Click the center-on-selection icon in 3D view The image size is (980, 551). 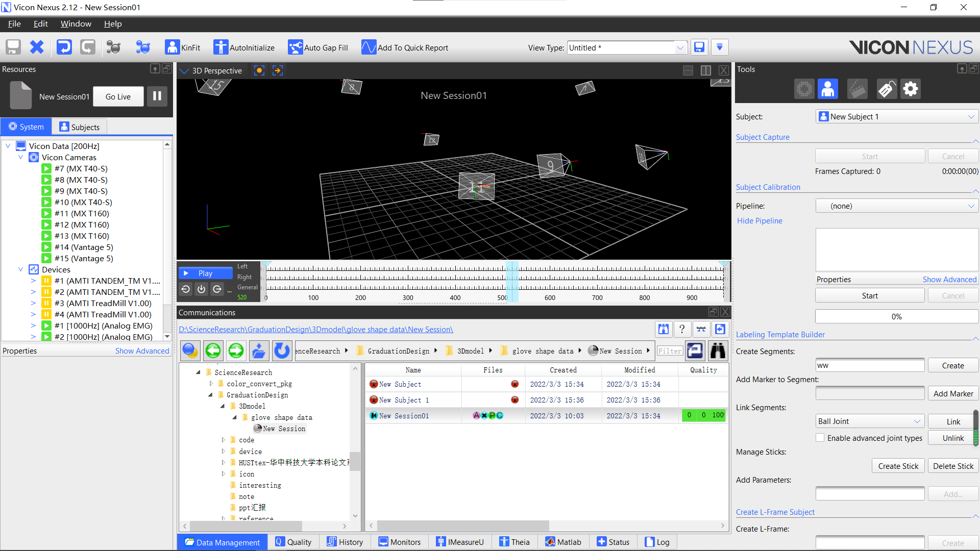pos(259,70)
